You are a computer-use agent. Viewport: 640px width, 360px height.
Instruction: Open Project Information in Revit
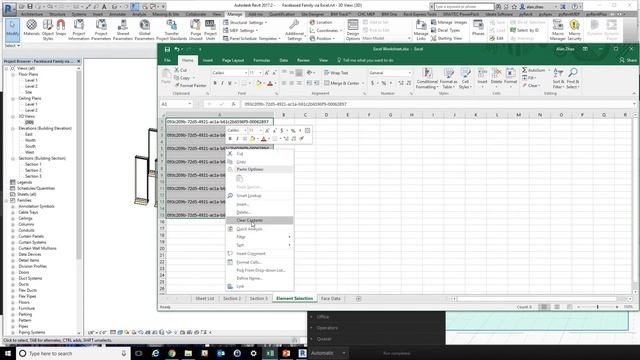pyautogui.click(x=79, y=29)
